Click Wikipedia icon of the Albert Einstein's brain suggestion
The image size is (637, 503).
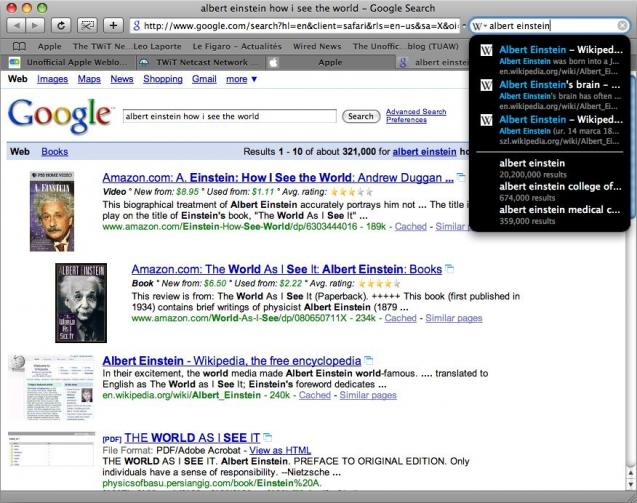click(x=486, y=85)
